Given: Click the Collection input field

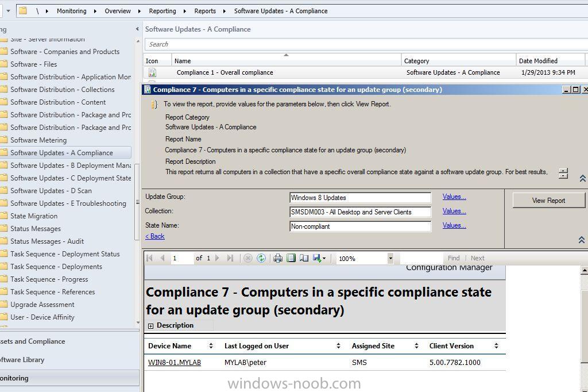Looking at the screenshot, I should (361, 212).
